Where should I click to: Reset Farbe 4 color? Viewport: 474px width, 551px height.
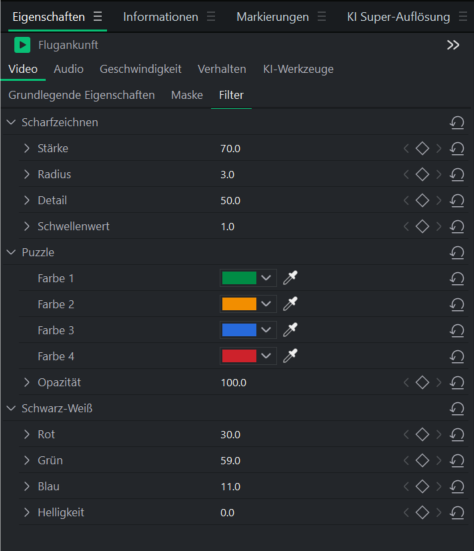457,357
